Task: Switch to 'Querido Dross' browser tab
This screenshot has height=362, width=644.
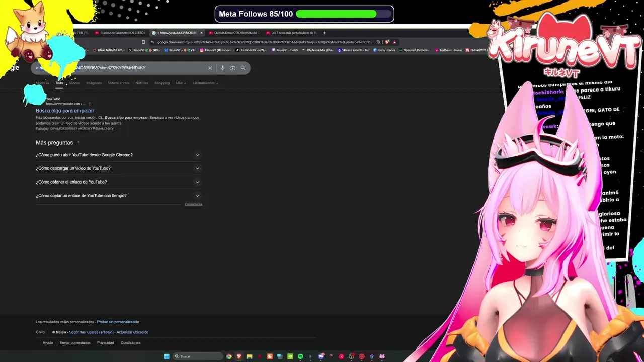Action: [234, 33]
